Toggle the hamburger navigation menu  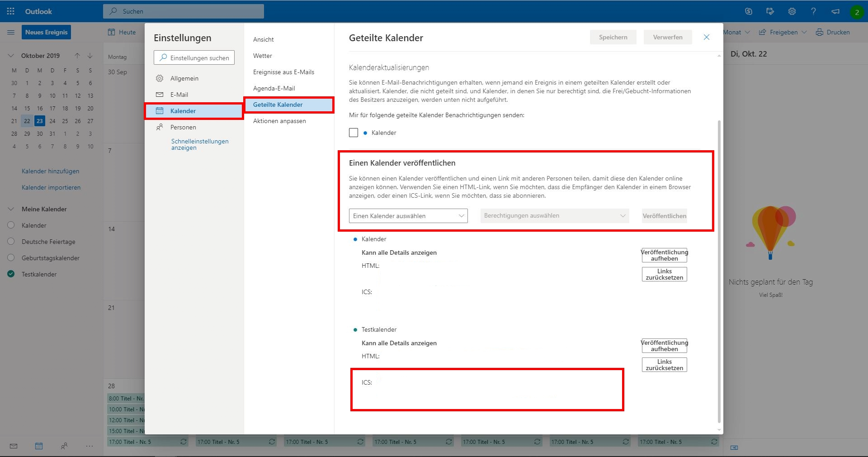point(11,32)
